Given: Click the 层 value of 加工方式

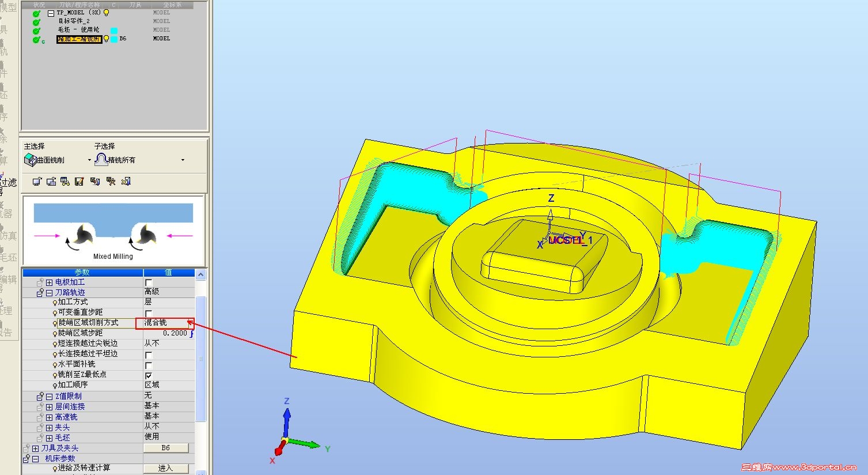Looking at the screenshot, I should click(x=148, y=302).
